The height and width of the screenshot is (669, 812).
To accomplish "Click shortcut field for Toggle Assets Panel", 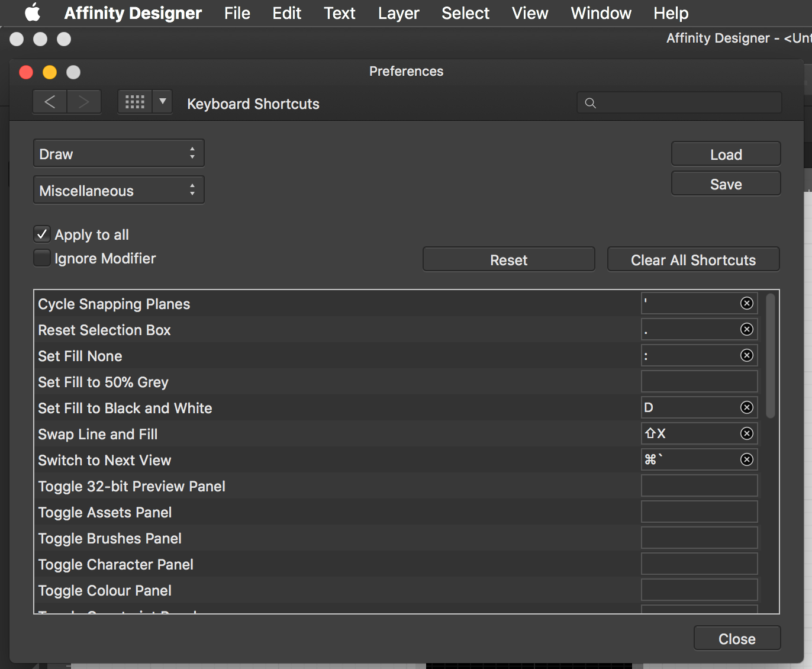I will [700, 512].
